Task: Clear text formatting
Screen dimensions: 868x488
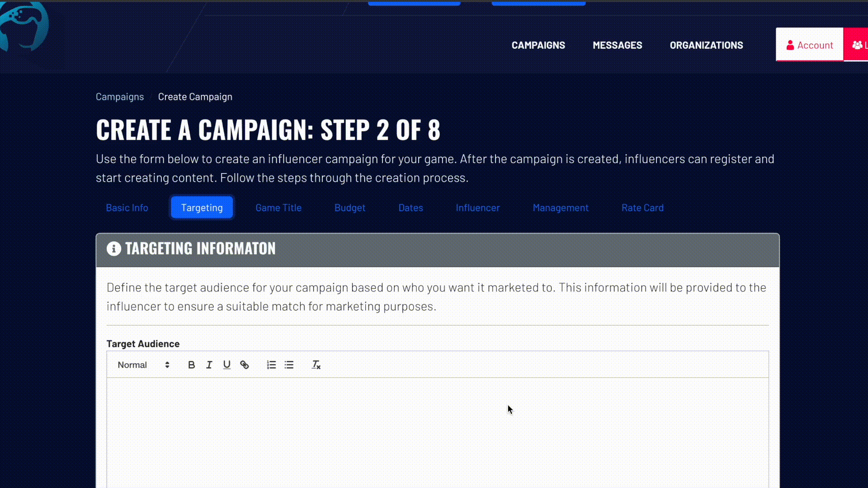Action: tap(316, 365)
